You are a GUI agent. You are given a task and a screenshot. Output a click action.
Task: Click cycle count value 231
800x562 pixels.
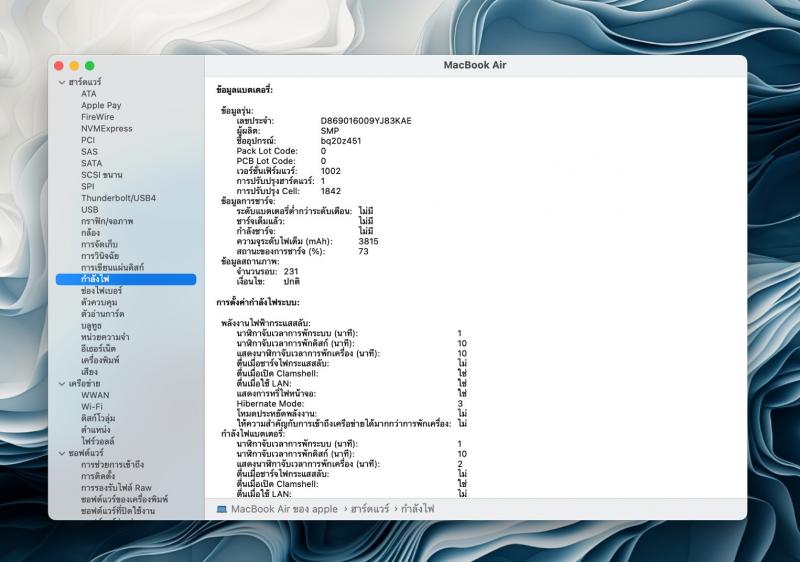pyautogui.click(x=291, y=271)
